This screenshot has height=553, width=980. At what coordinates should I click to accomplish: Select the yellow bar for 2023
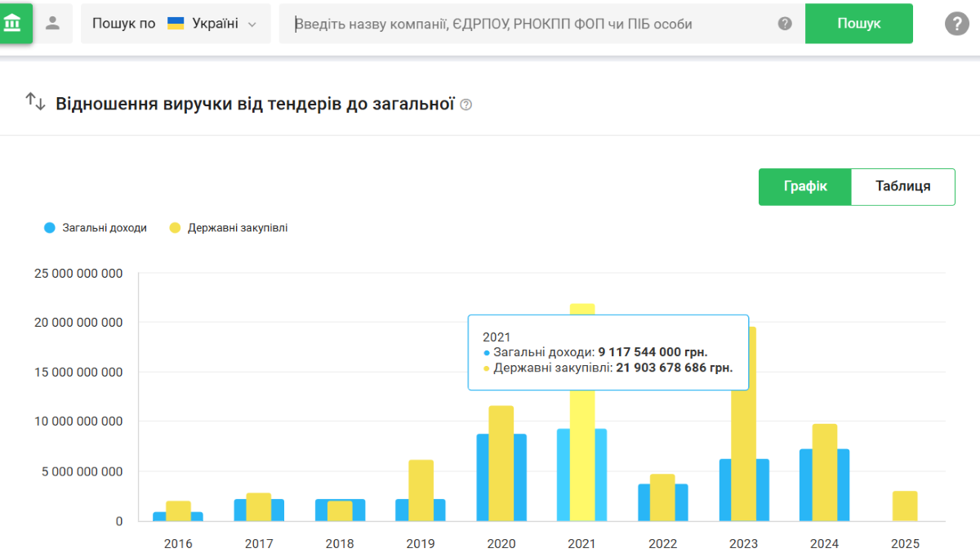(743, 457)
